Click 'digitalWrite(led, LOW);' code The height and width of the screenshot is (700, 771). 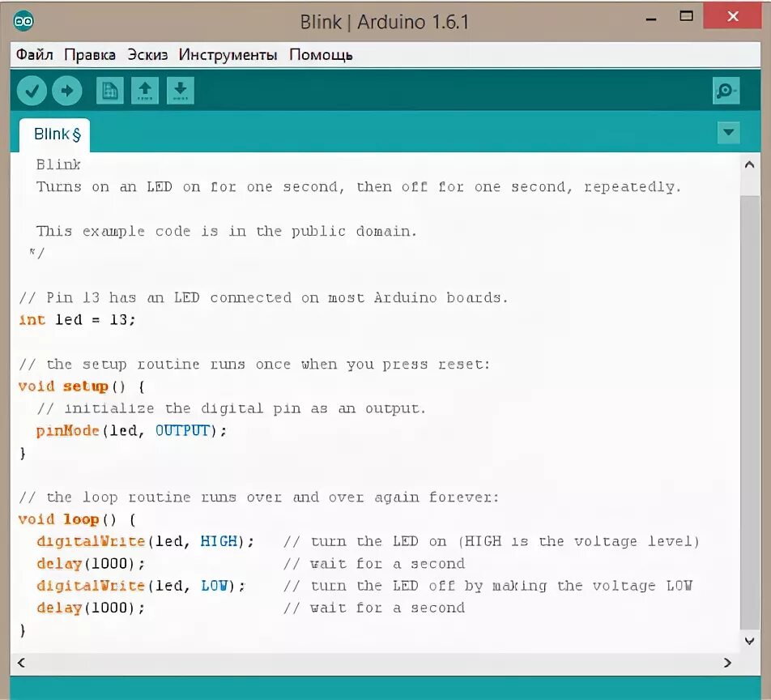141,586
